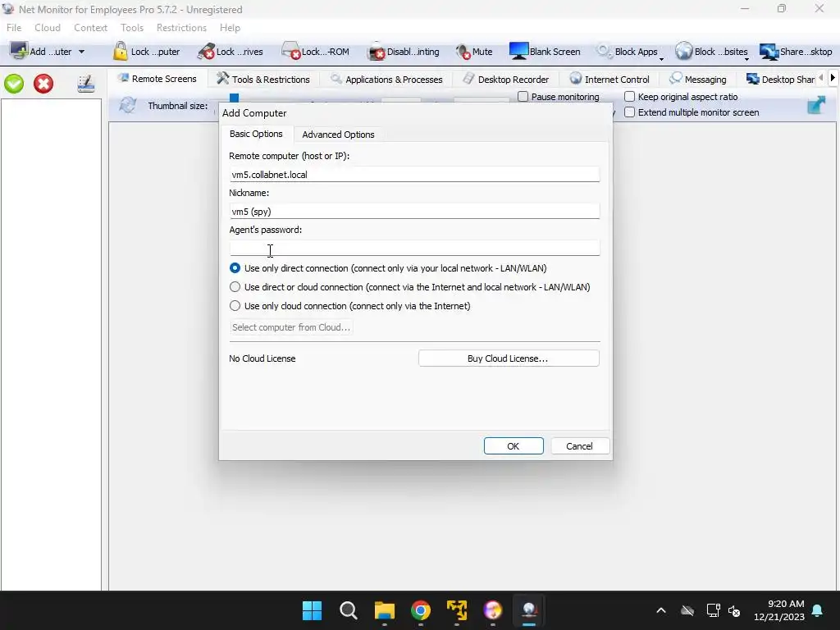Select Use only direct connection radio
The height and width of the screenshot is (630, 840).
pos(235,268)
